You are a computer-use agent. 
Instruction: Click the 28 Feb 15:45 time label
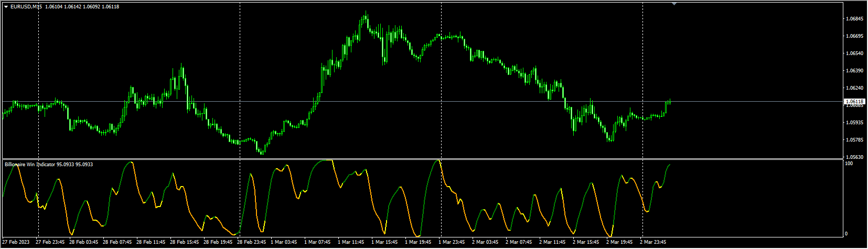coord(185,242)
